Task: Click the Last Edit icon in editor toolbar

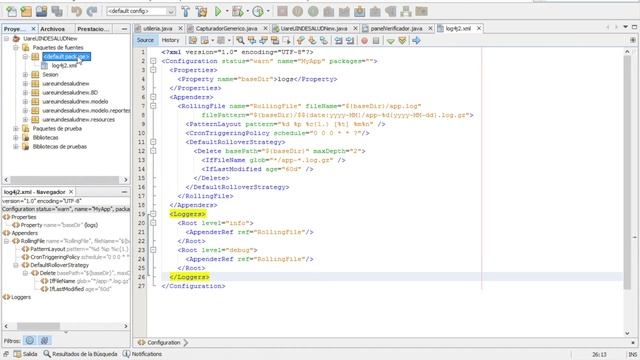Action: click(193, 40)
